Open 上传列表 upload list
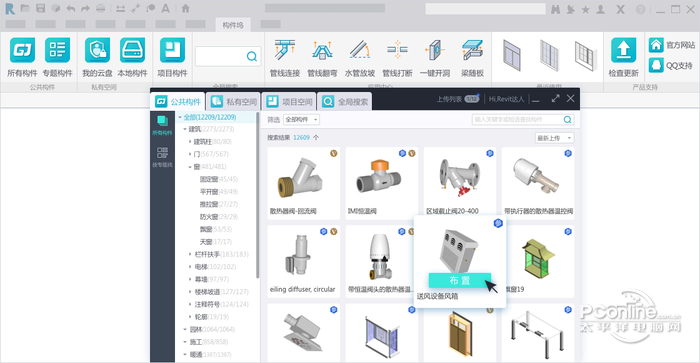700x363 pixels. click(458, 99)
